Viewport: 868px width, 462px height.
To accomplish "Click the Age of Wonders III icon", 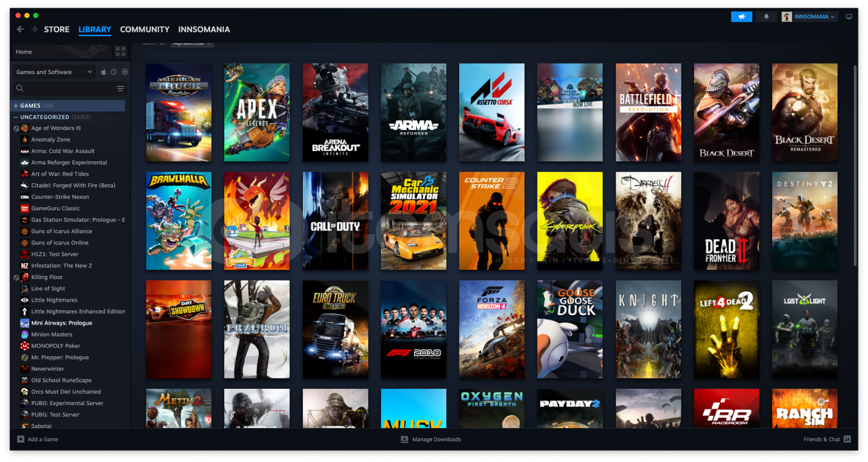I will point(25,128).
